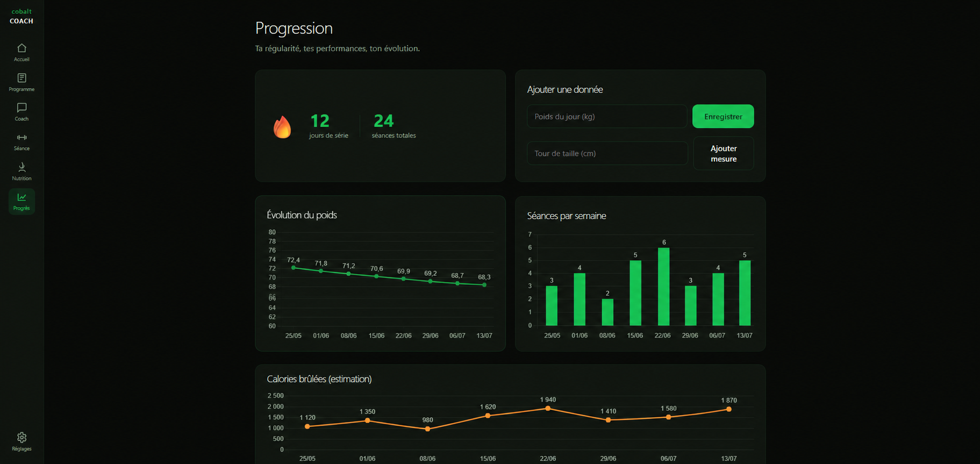Click the 06/07 sessions bar
The height and width of the screenshot is (464, 980).
[x=718, y=299]
